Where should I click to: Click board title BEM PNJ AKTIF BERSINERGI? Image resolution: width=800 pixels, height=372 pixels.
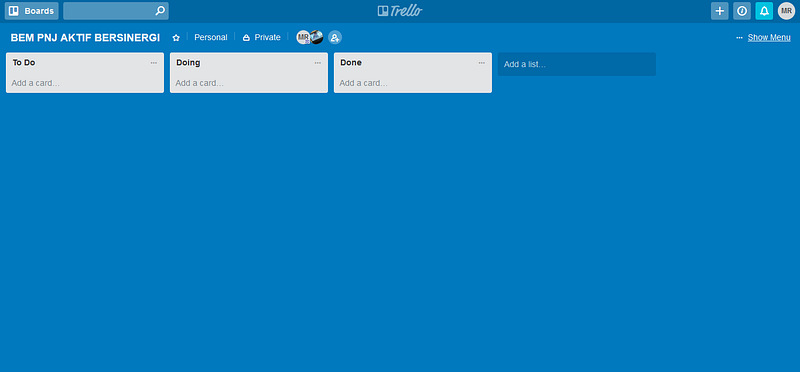(x=85, y=38)
